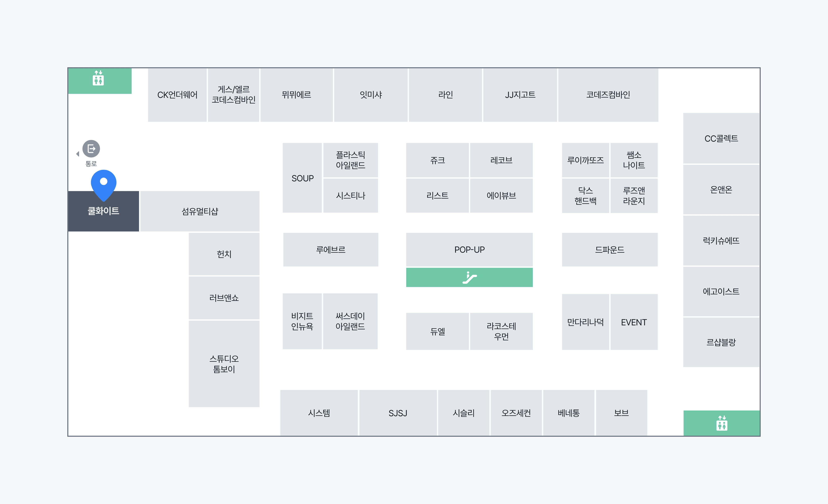Click the 루에브르 store block
The image size is (828, 504).
[x=331, y=250]
